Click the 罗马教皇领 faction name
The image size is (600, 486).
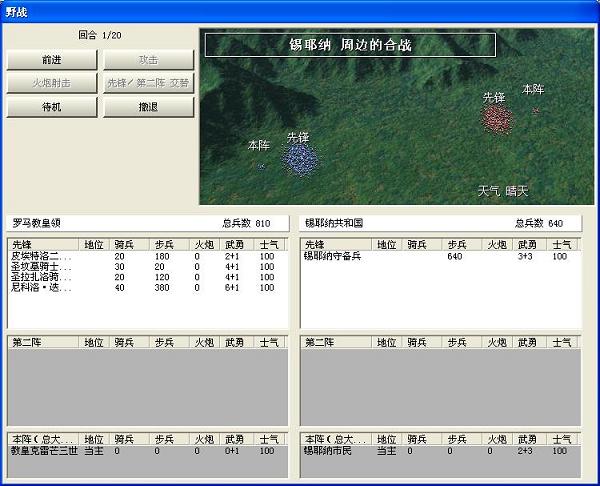pos(37,223)
